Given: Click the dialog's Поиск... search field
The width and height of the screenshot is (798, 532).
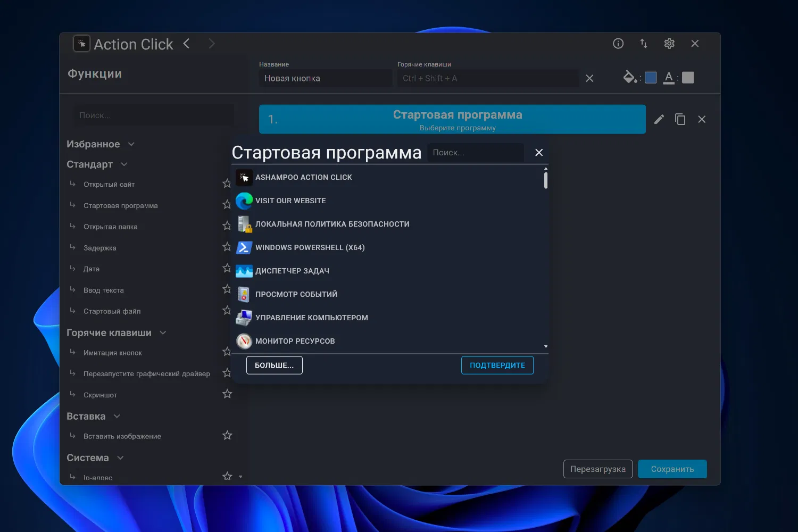Looking at the screenshot, I should (x=476, y=153).
